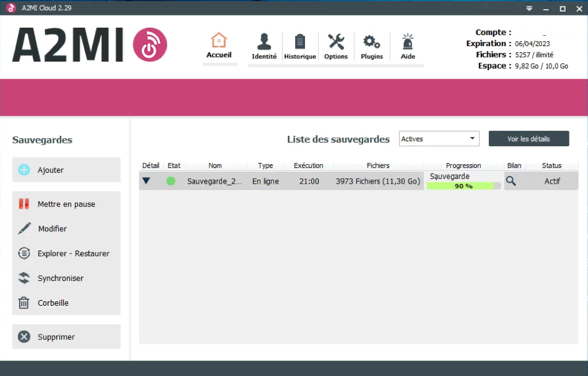Click the 90 % progress bar

tap(463, 186)
